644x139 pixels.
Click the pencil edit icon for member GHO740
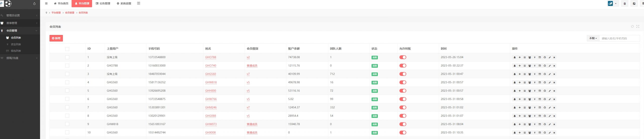550,66
